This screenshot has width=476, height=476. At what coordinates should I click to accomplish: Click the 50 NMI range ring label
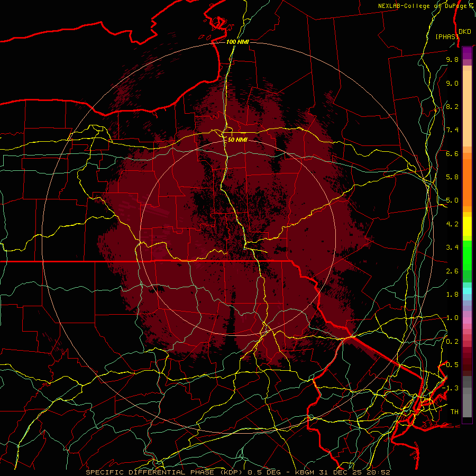pyautogui.click(x=237, y=140)
